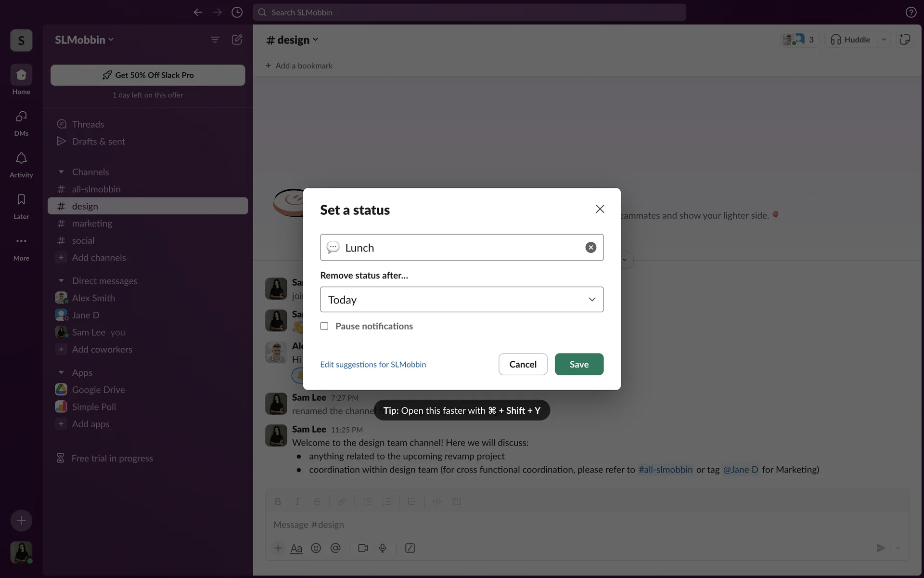Open the marketing channel
The width and height of the screenshot is (924, 578).
pos(92,223)
